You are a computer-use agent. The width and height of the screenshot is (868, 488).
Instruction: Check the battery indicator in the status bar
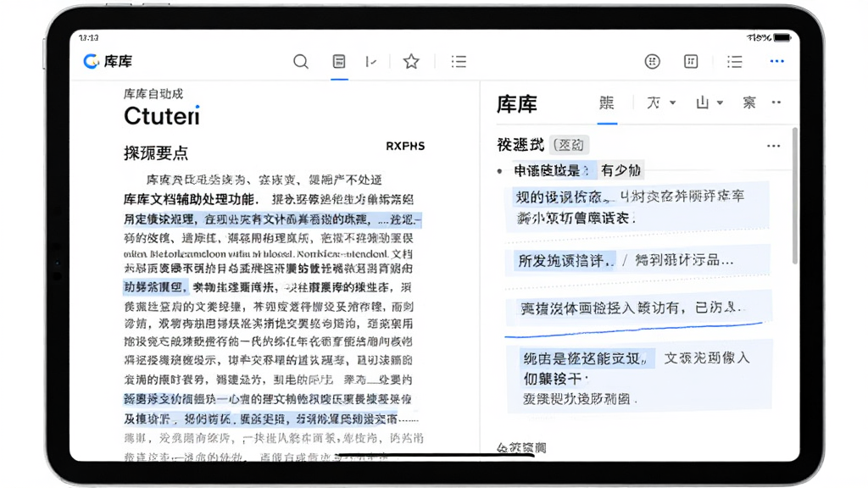[x=782, y=37]
